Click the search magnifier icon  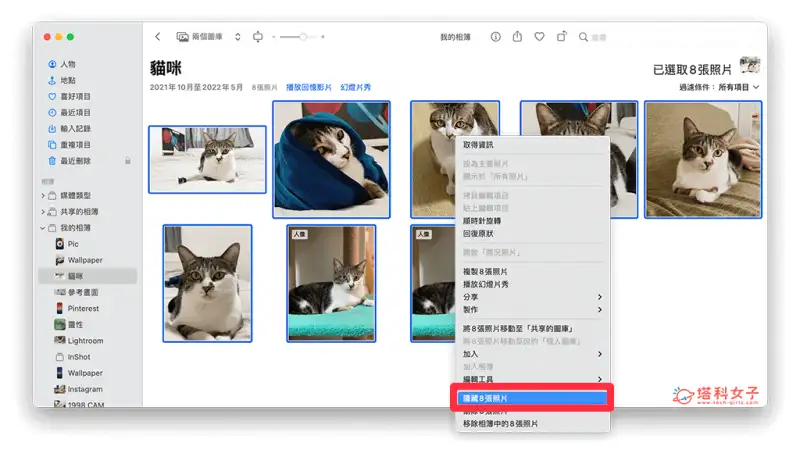coord(583,37)
